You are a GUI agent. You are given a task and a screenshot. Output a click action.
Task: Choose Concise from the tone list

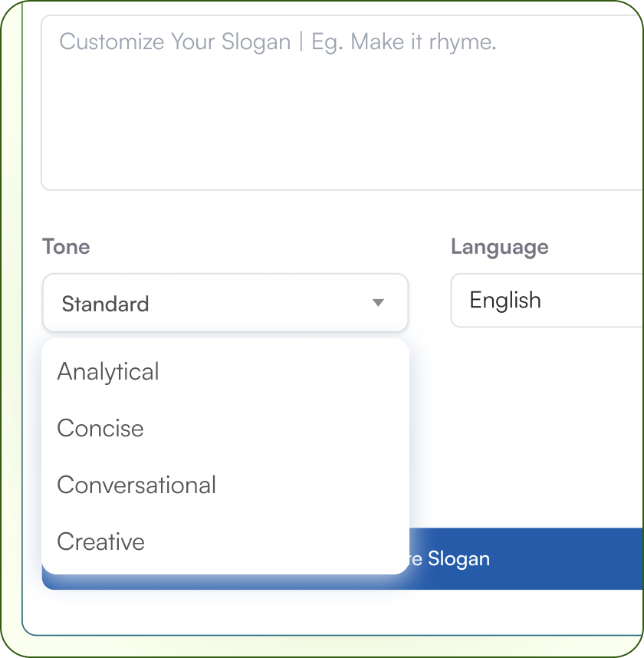point(100,428)
